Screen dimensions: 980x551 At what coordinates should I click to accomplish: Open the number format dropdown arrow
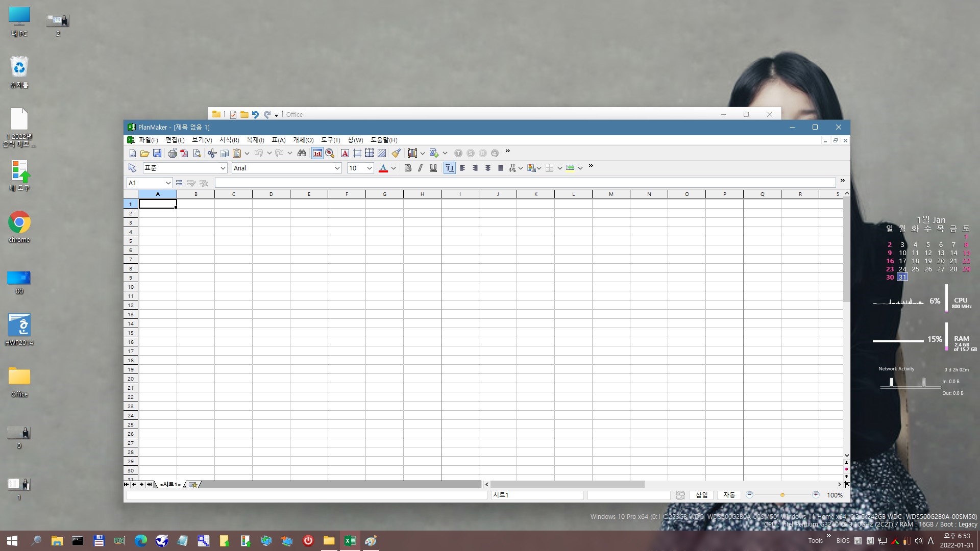520,168
